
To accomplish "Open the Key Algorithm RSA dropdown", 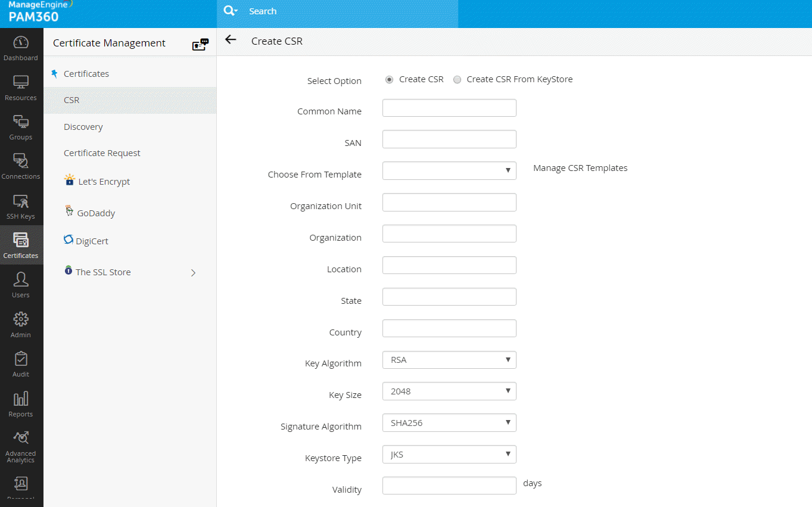I will tap(449, 360).
